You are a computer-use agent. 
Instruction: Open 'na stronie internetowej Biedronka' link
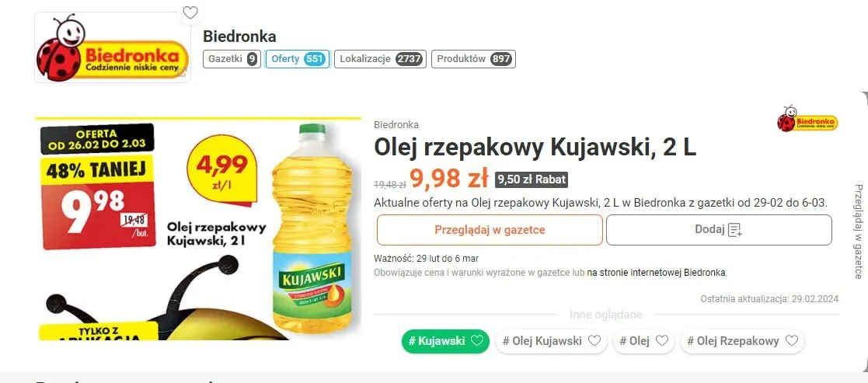pos(657,273)
